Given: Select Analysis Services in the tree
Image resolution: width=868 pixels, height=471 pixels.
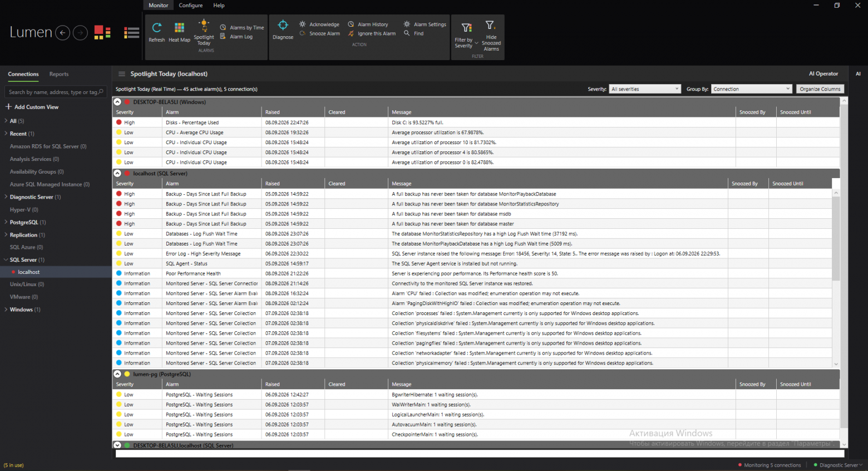Looking at the screenshot, I should (x=34, y=159).
